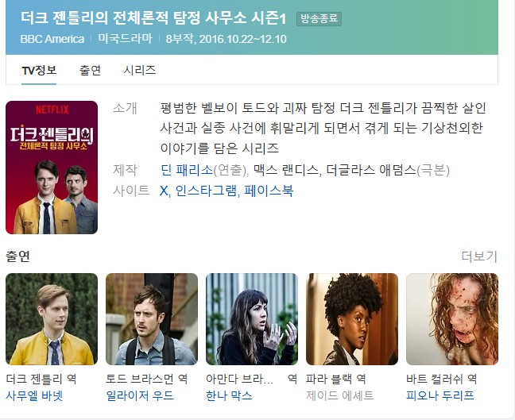Open actor 피오나 두리프 link
This screenshot has height=420, width=515.
(x=440, y=395)
